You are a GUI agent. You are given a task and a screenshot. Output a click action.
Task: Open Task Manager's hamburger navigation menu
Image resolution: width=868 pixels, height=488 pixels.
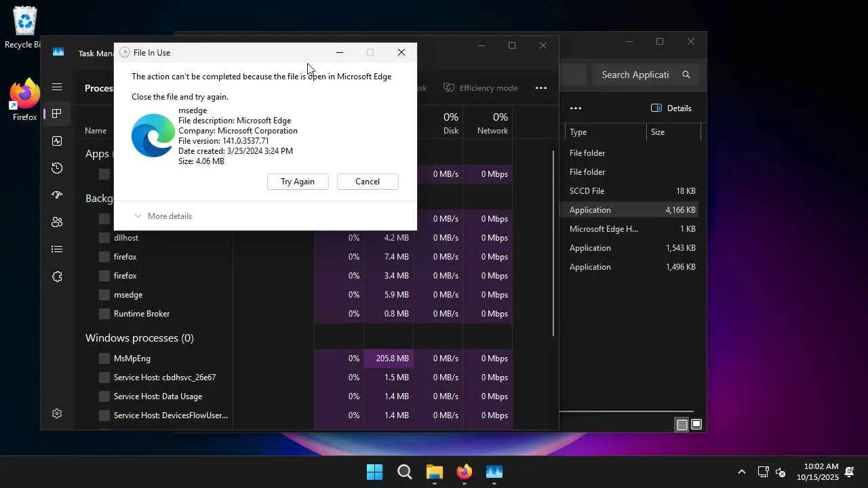(57, 87)
